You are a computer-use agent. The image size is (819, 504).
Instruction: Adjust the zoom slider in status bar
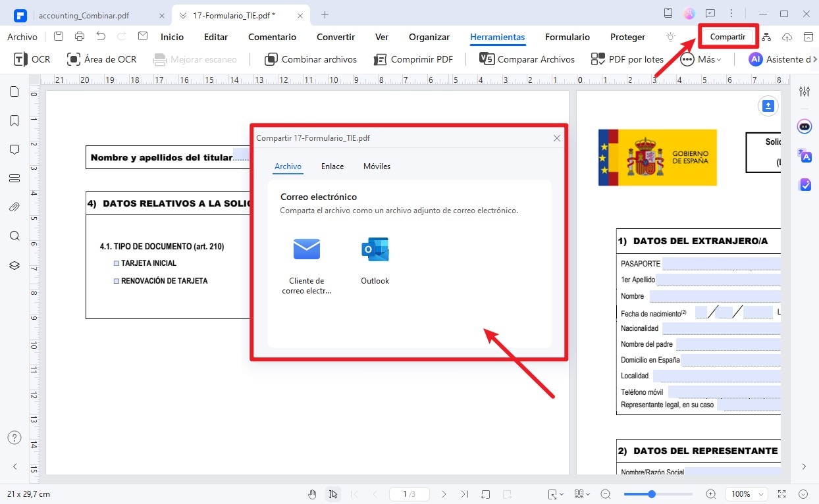[x=652, y=493]
